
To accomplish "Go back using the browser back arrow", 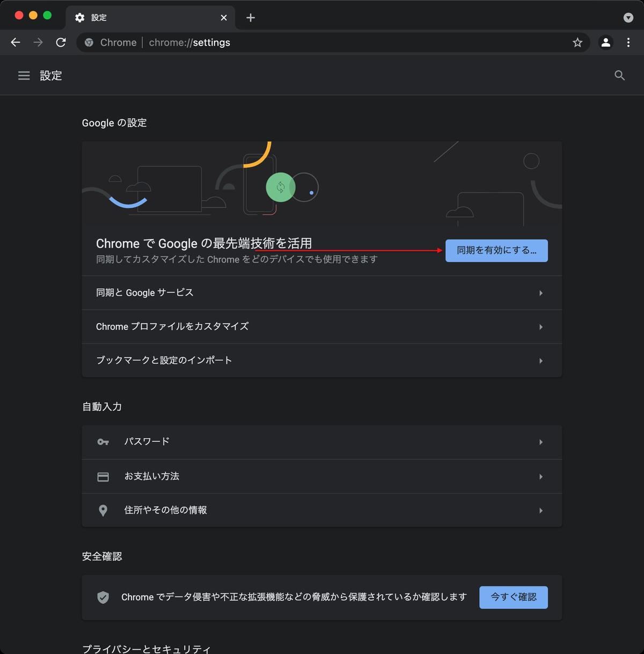I will [x=16, y=42].
